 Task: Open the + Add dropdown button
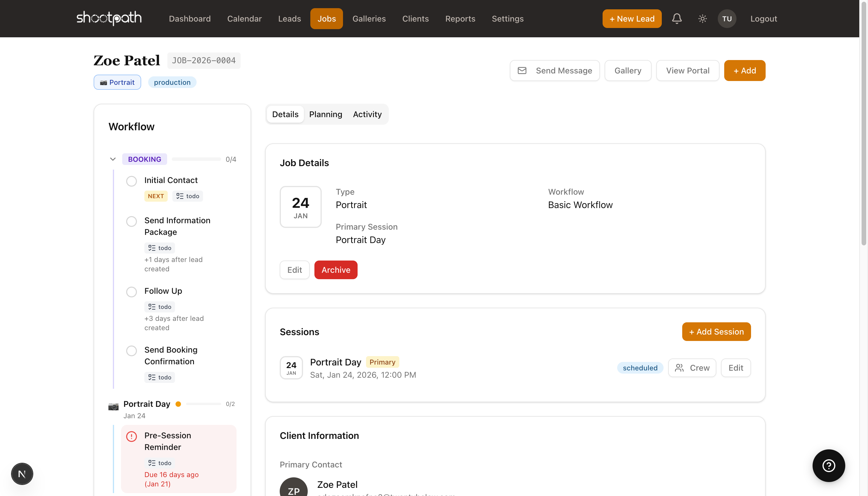pyautogui.click(x=745, y=71)
